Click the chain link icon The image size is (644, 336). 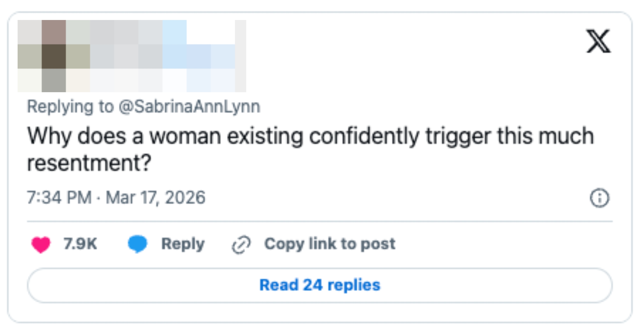[241, 245]
